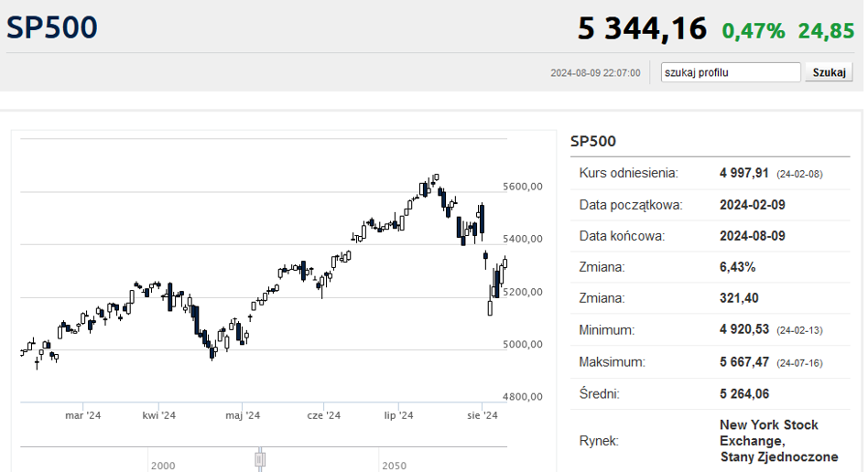This screenshot has height=472, width=868.
Task: Click the 'Kurs odniesienia:' label
Action: 628,173
